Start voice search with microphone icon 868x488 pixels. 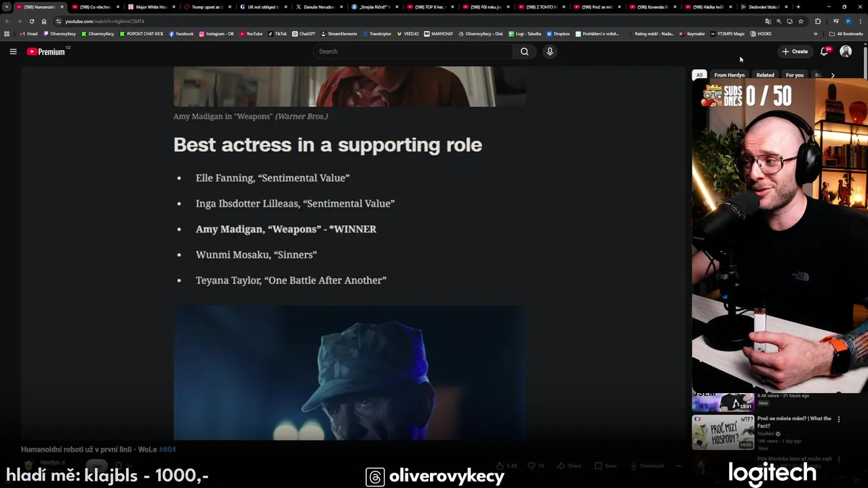point(550,52)
